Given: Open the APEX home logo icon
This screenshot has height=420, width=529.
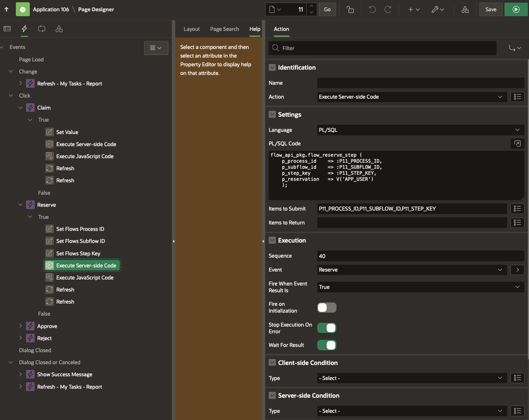Looking at the screenshot, I should point(23,9).
